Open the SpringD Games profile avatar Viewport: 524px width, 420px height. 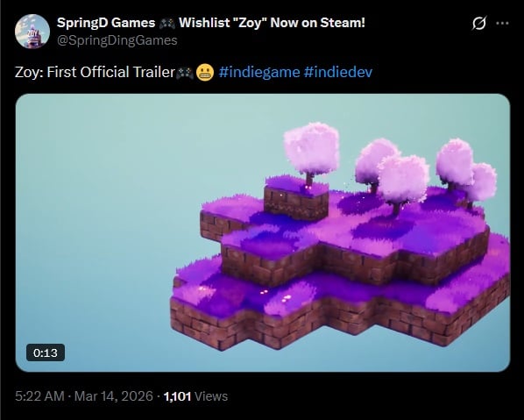click(x=32, y=32)
